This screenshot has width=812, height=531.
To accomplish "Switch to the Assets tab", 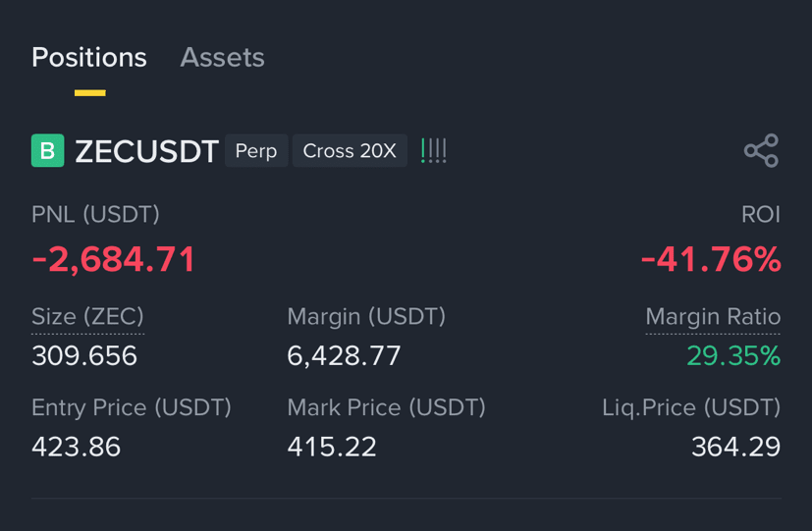I will [222, 58].
